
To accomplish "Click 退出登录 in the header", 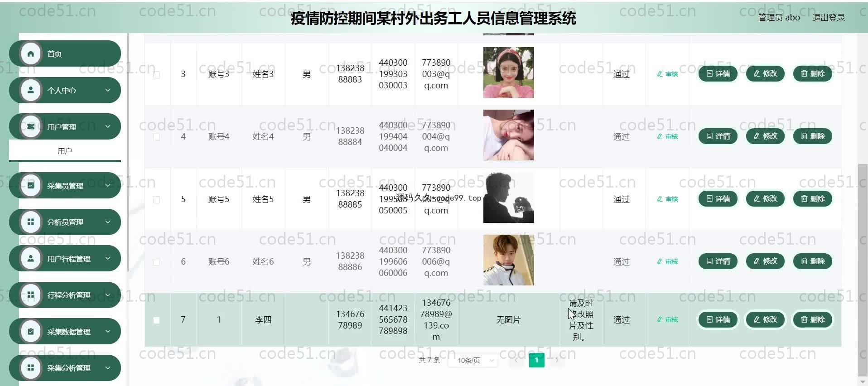I will click(x=828, y=18).
